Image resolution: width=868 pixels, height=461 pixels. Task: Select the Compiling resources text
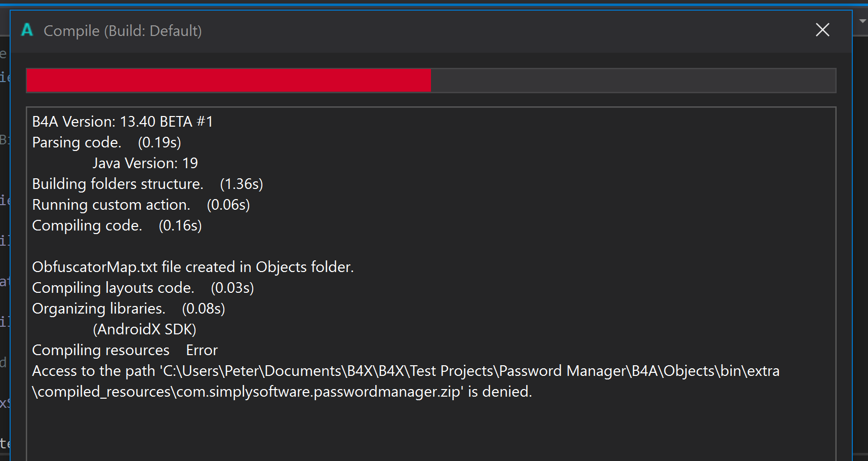point(101,350)
